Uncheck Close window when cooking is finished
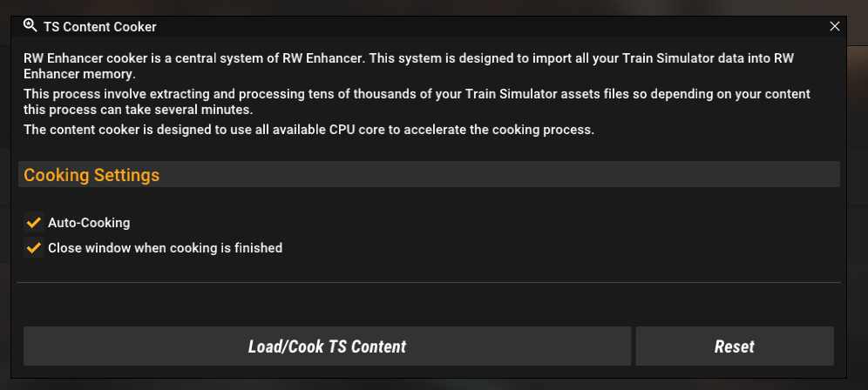The image size is (868, 390). coord(34,247)
